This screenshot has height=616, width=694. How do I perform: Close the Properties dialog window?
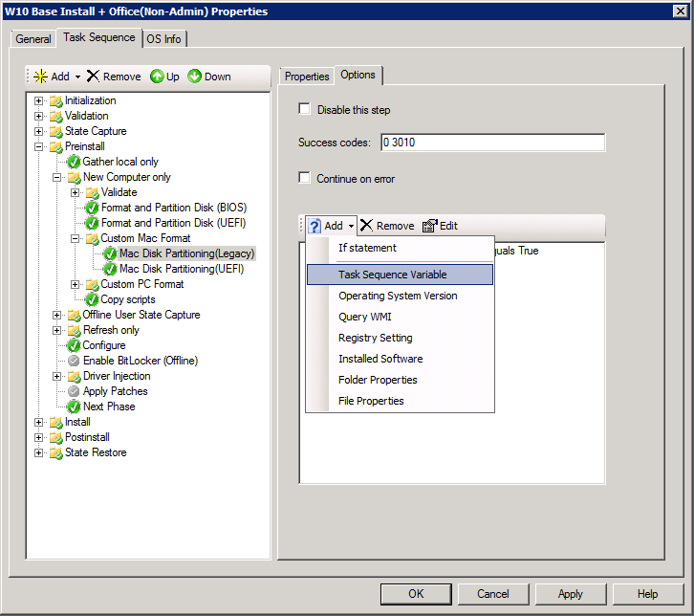(x=681, y=11)
